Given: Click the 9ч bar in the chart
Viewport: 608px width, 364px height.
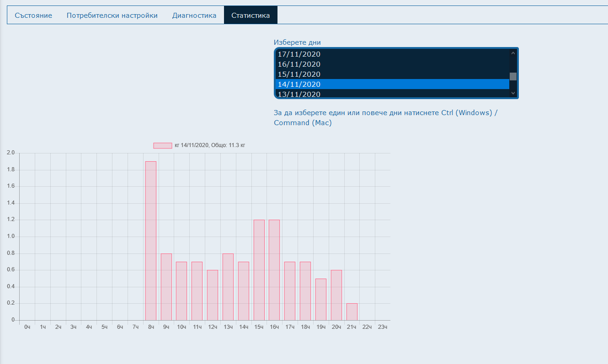Looking at the screenshot, I should coord(166,287).
